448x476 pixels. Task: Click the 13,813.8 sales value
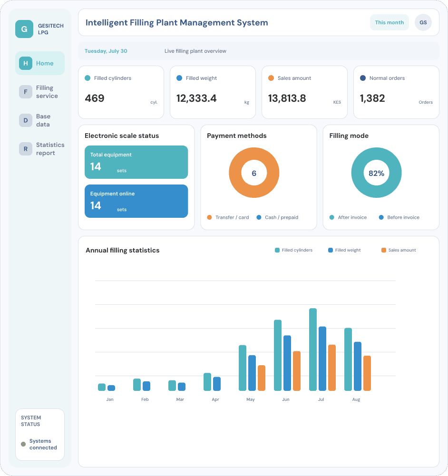(x=287, y=98)
